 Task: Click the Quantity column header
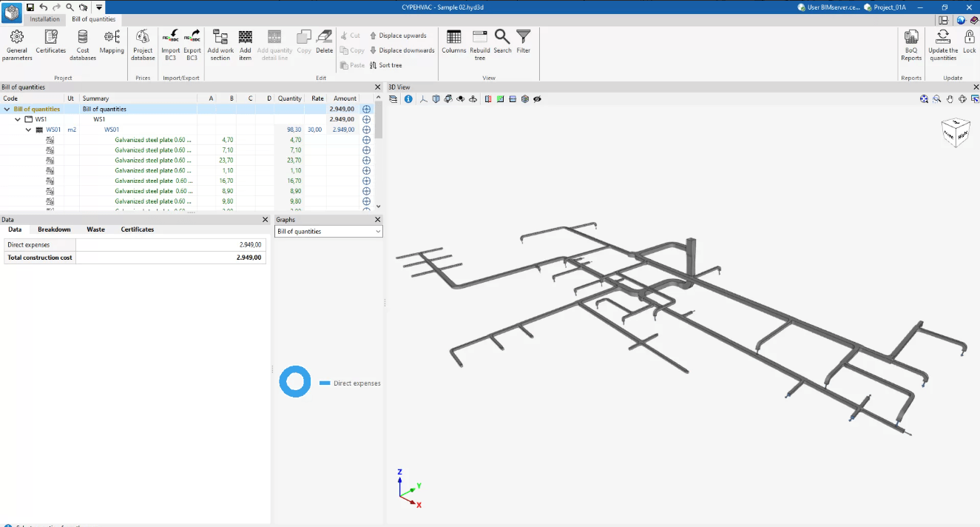(289, 98)
